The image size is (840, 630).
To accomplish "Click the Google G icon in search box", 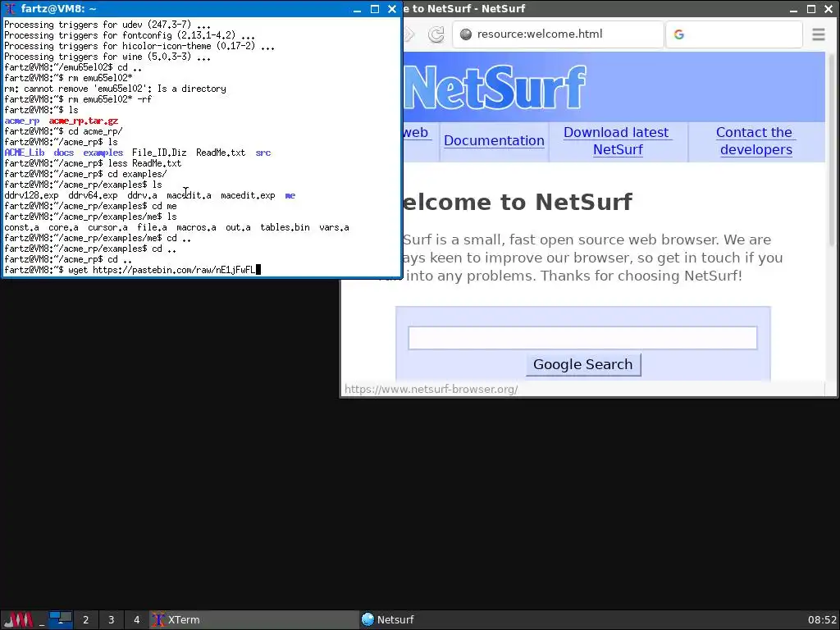I will 678,34.
